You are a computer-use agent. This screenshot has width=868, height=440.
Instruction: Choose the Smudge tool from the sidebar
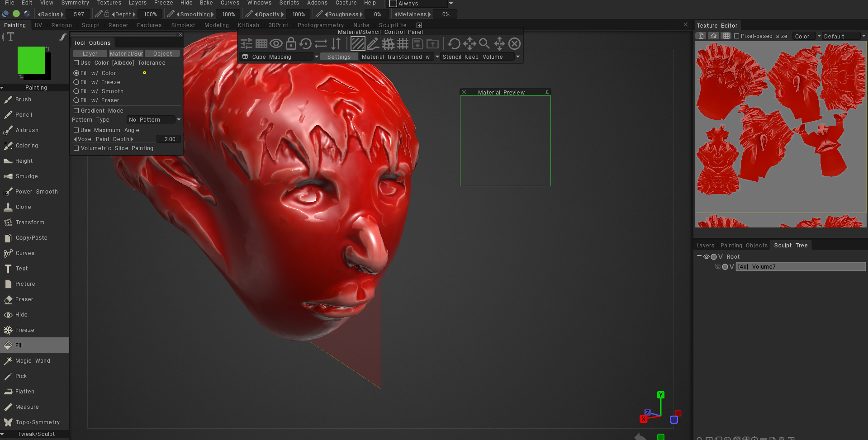(x=26, y=176)
